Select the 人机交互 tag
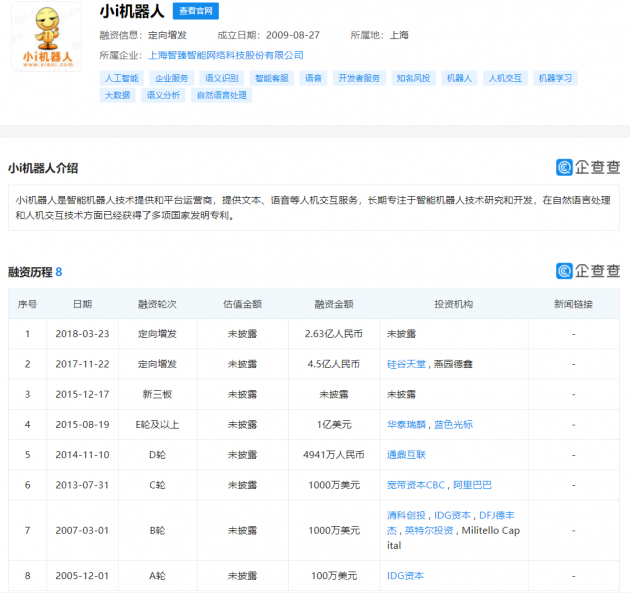This screenshot has width=630, height=593. pos(505,78)
